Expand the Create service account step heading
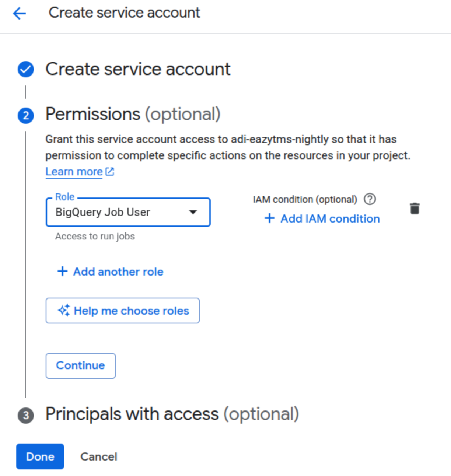This screenshot has width=451, height=476. [x=138, y=69]
